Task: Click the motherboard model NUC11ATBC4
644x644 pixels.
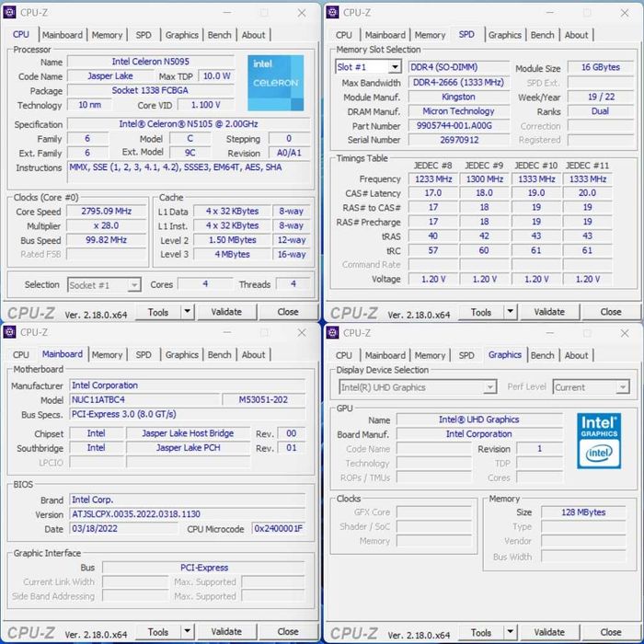Action: 145,399
